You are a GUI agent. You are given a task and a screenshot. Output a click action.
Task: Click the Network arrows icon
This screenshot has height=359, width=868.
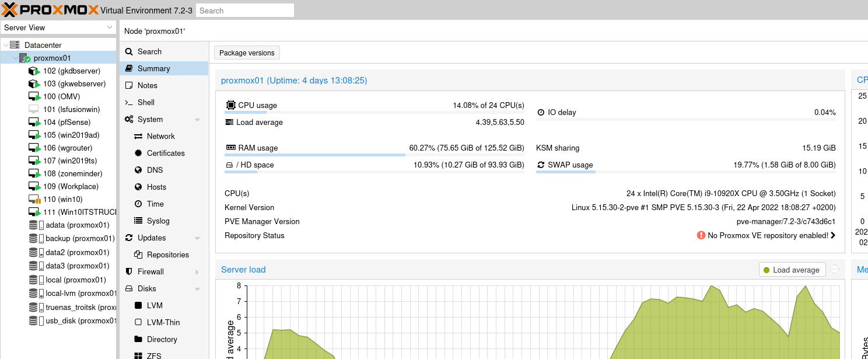(x=138, y=136)
